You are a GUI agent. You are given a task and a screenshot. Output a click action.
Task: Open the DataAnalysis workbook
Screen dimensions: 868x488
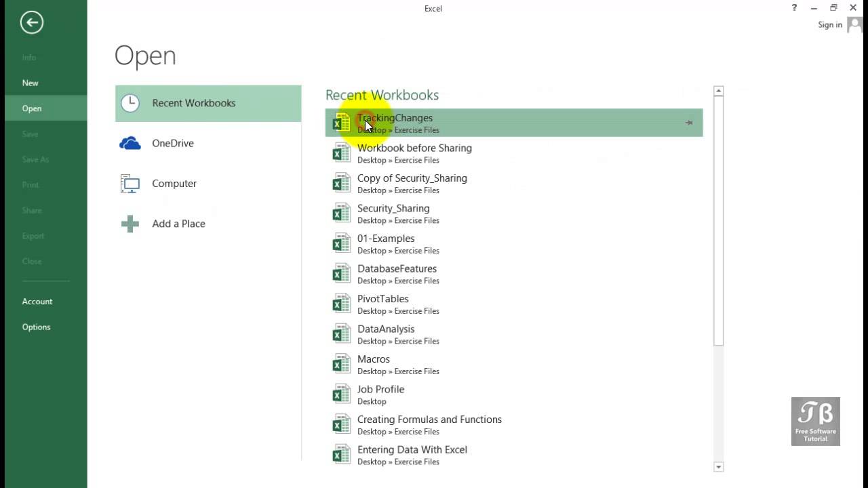(514, 334)
